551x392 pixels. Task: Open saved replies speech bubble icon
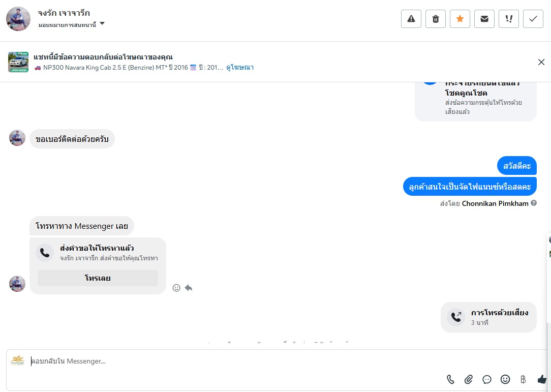point(487,379)
